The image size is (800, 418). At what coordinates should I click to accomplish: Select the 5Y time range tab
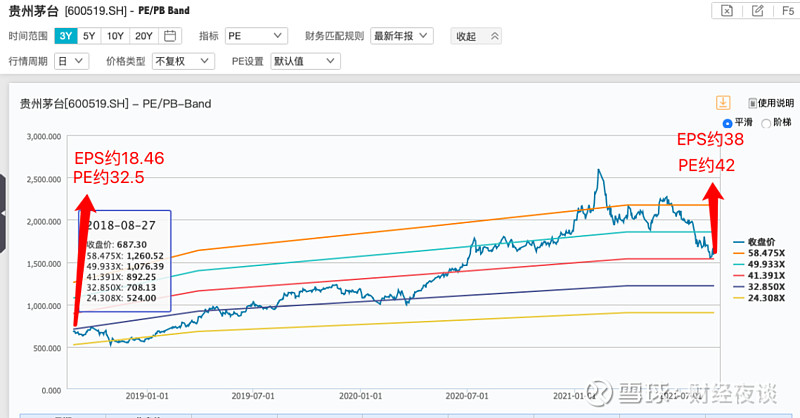coord(89,36)
